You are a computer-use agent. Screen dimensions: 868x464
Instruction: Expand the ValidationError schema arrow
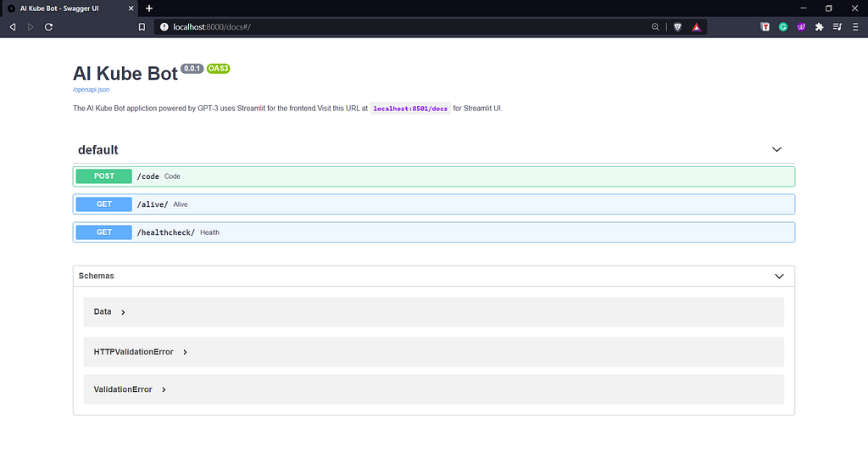click(164, 390)
